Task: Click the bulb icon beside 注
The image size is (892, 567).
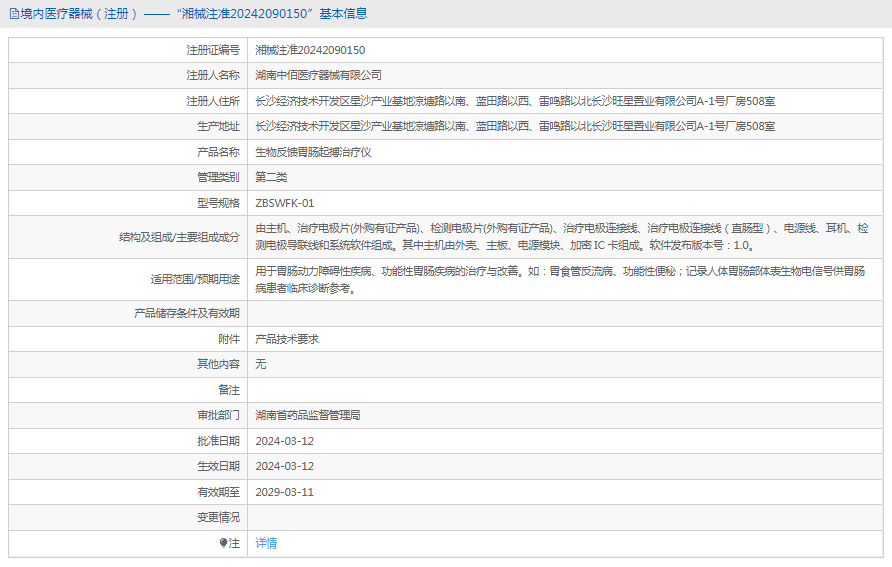Action: click(x=223, y=543)
